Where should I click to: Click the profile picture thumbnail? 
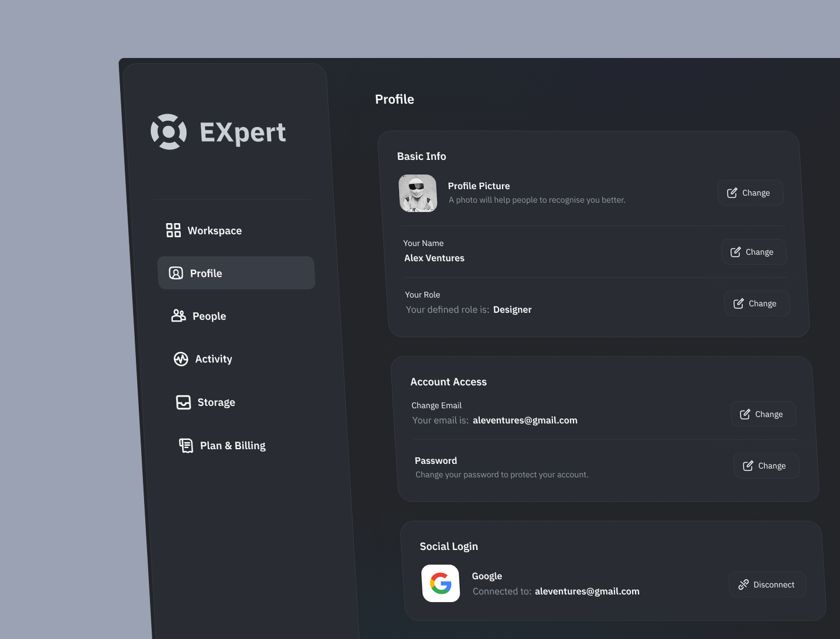pyautogui.click(x=418, y=193)
